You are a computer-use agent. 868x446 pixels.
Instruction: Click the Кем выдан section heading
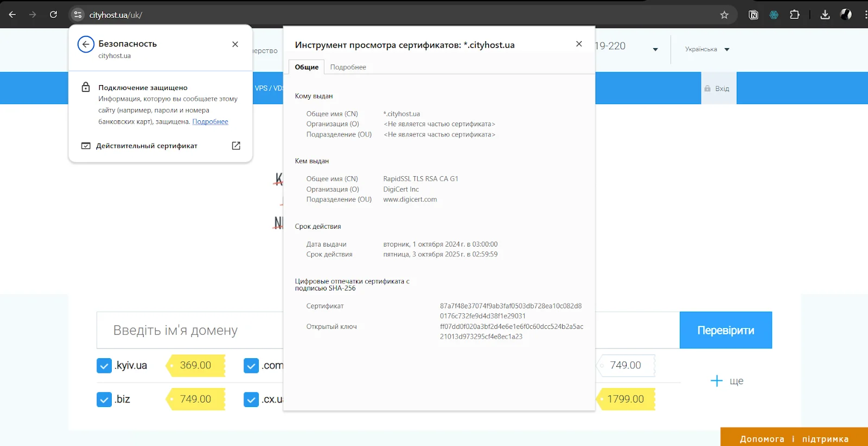pos(312,161)
